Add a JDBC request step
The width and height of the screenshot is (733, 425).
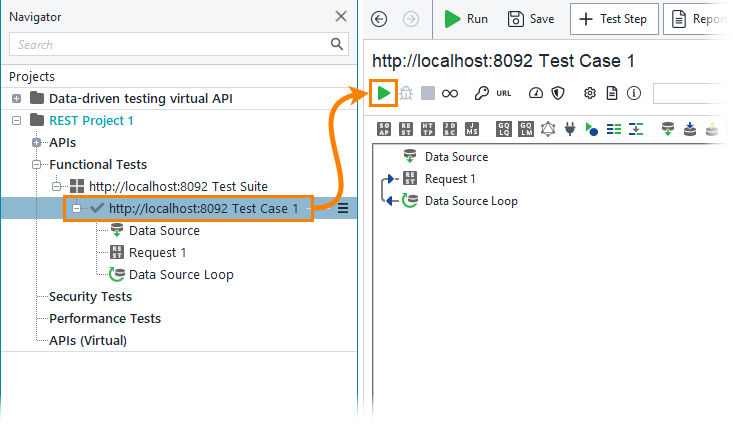click(450, 129)
